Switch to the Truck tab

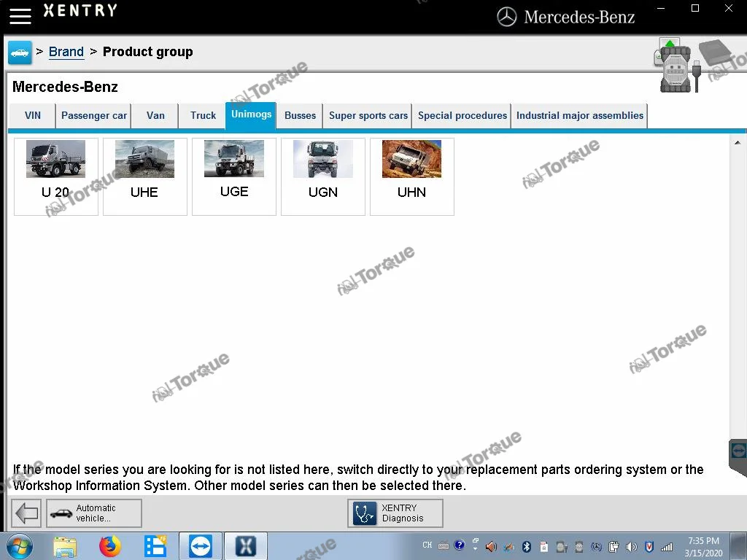click(x=203, y=116)
